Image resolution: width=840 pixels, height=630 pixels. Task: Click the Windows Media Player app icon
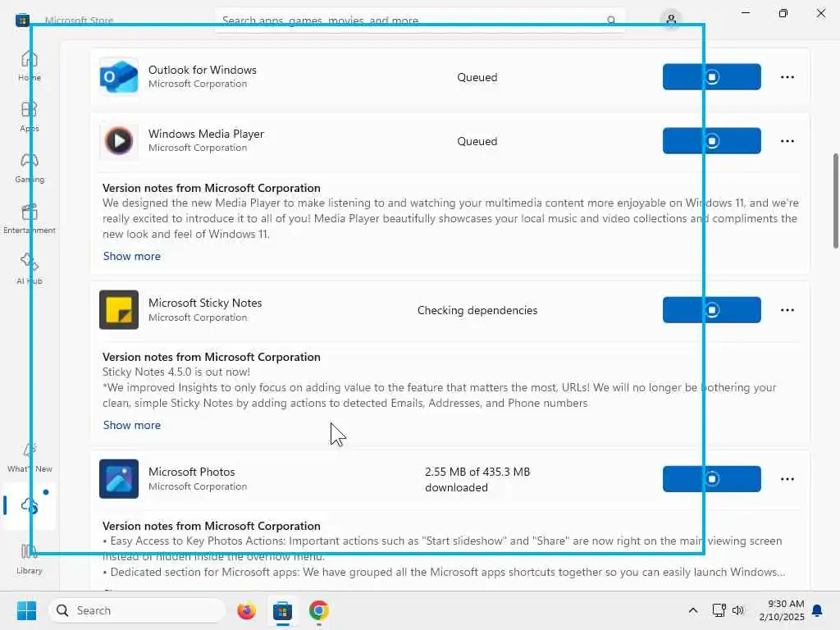[x=119, y=140]
